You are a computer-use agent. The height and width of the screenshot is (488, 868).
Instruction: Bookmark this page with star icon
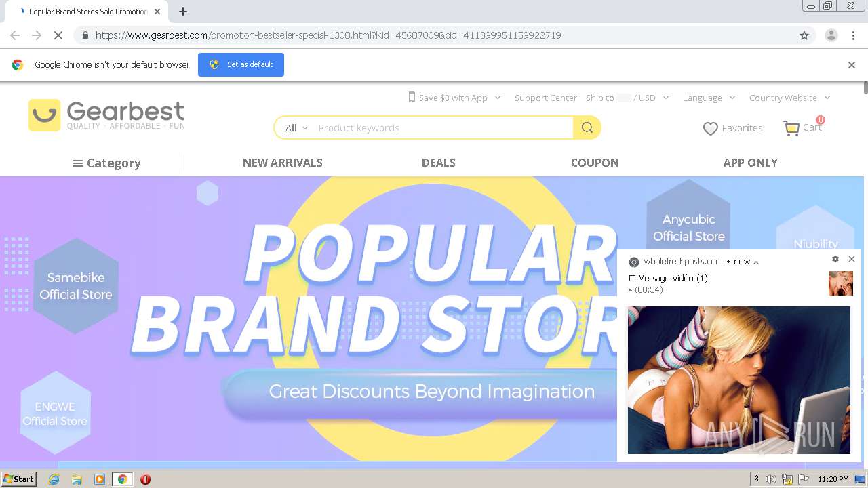804,35
